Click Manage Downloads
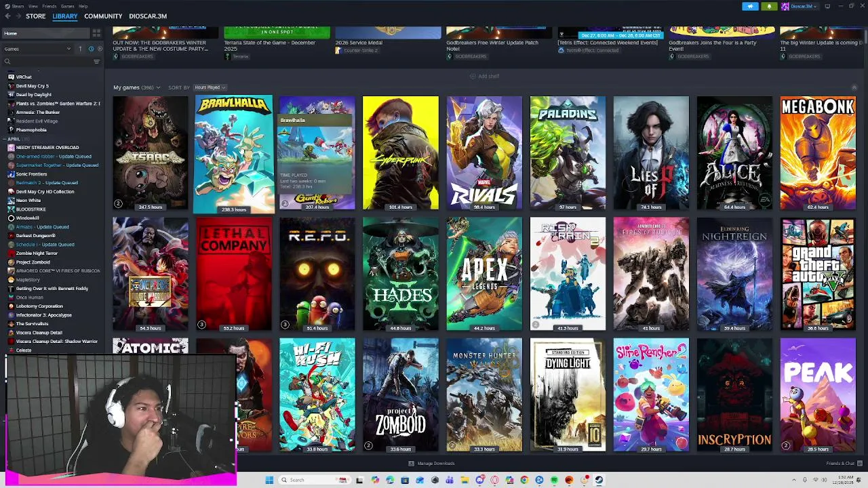The height and width of the screenshot is (488, 868). pos(431,464)
